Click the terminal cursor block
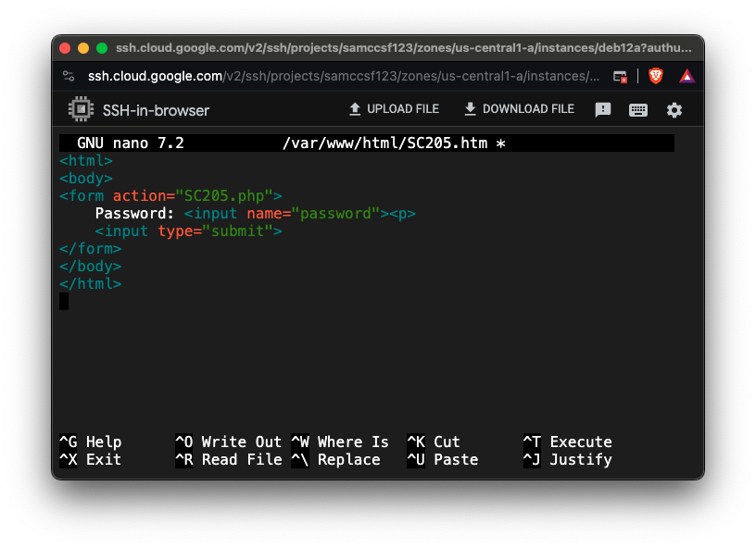 click(64, 301)
